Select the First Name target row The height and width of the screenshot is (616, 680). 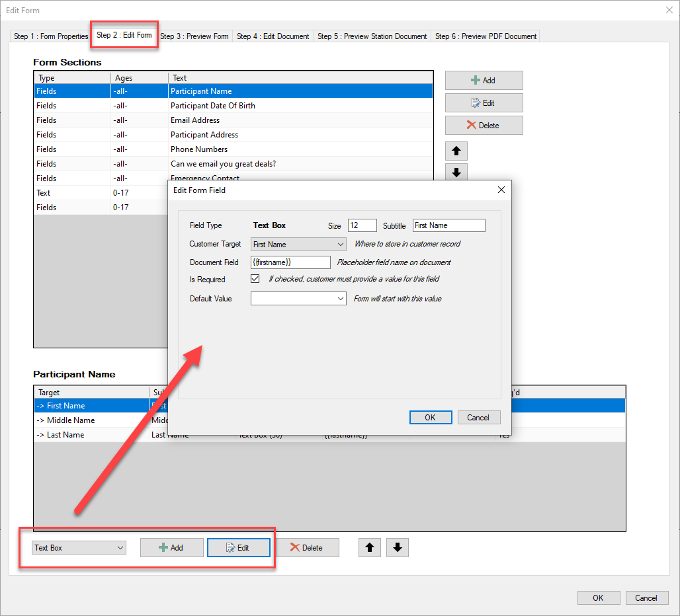coord(101,405)
